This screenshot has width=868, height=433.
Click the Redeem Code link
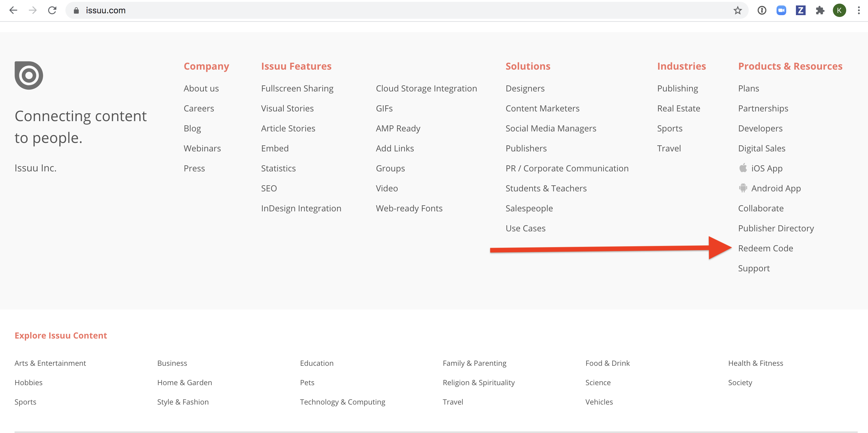[766, 248]
